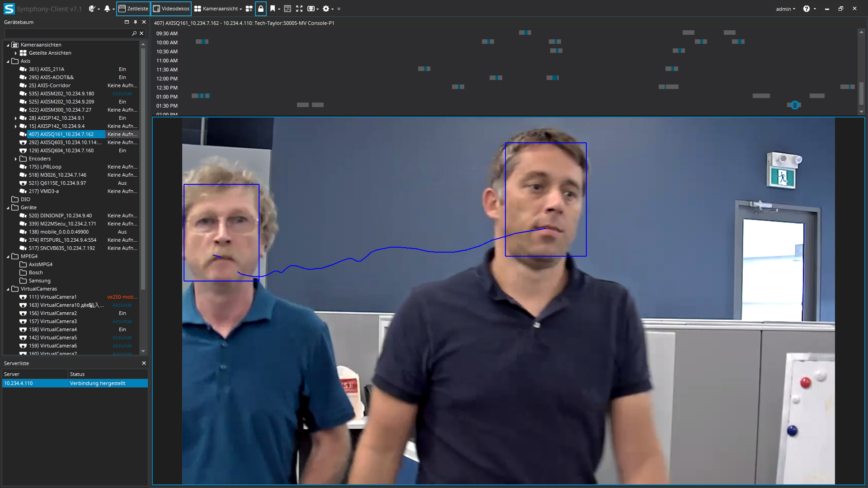Select camera 535) AXISM202_10.234.9.180
868x488 pixels.
pyautogui.click(x=61, y=94)
